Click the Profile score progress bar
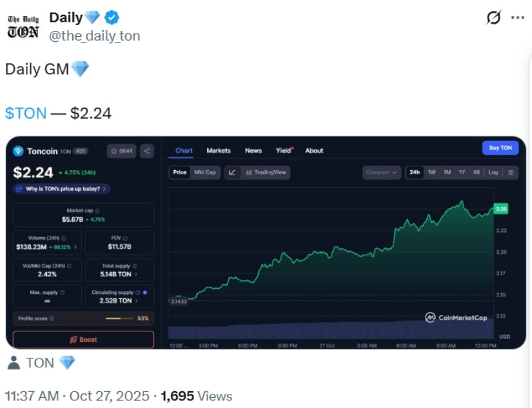The width and height of the screenshot is (532, 408). click(119, 318)
